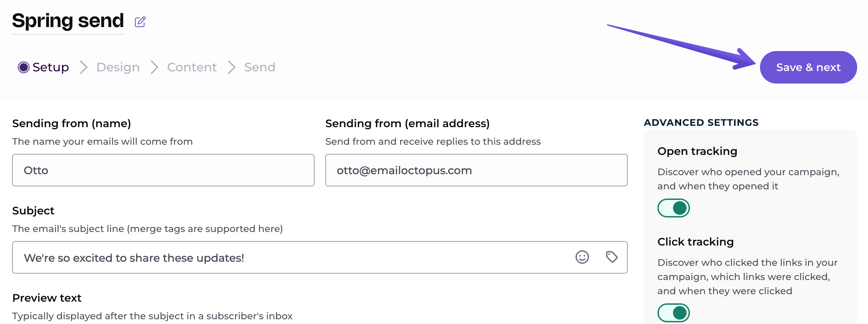
Task: Click the merge tag icon in Subject field
Action: pyautogui.click(x=611, y=257)
